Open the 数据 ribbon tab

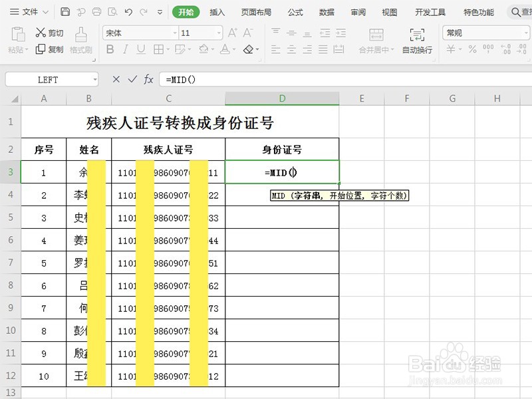[x=326, y=11]
